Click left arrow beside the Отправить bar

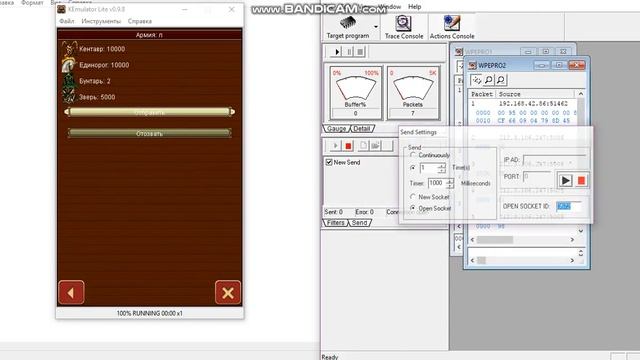pyautogui.click(x=67, y=112)
